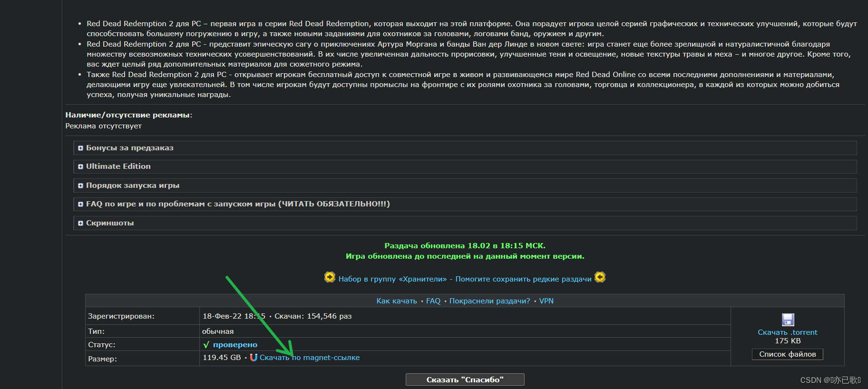
Task: Click the magnet icon beside 119.45 GB
Action: pyautogui.click(x=254, y=358)
